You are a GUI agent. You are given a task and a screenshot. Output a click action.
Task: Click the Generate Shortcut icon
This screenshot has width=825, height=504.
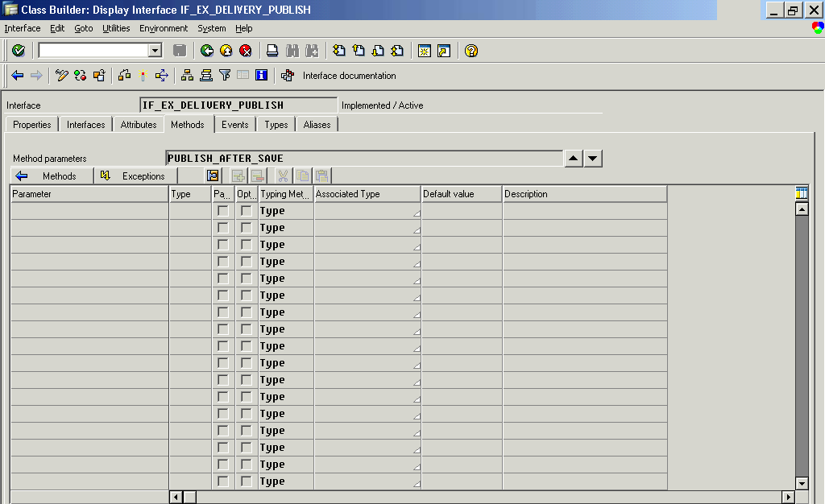click(444, 51)
